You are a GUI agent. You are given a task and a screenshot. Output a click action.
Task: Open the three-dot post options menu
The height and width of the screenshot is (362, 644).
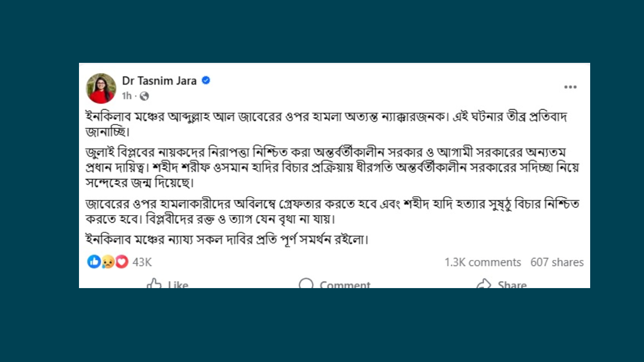coord(570,87)
